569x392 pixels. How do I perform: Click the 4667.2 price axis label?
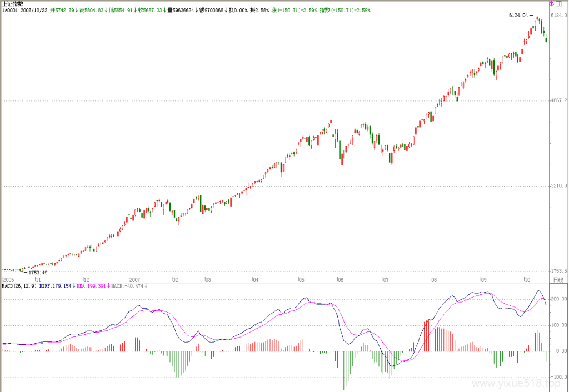tap(559, 101)
